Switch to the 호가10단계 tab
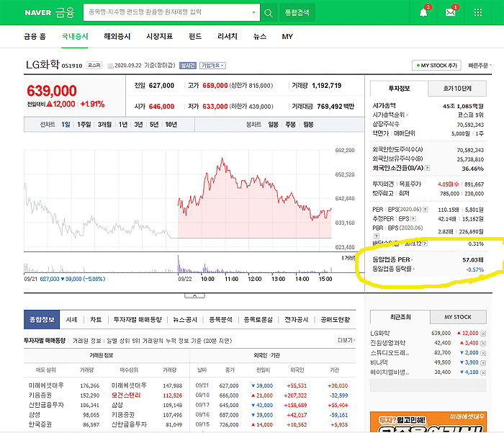 point(457,89)
